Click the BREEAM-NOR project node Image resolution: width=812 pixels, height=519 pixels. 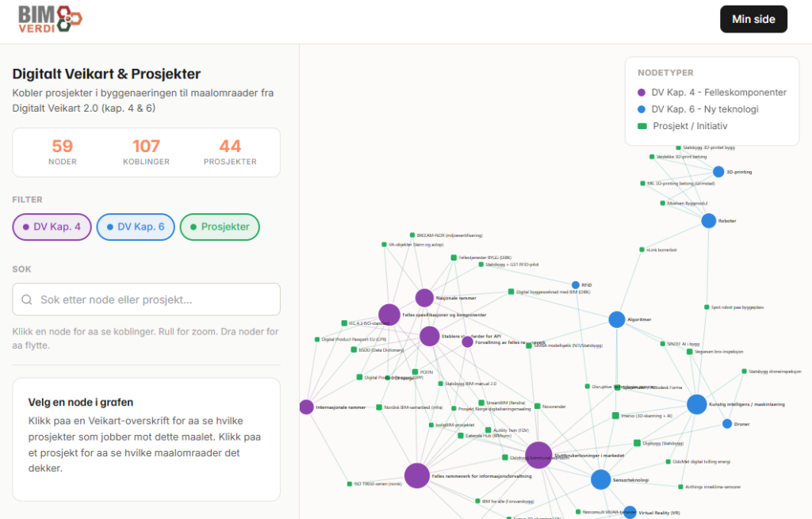click(x=412, y=235)
